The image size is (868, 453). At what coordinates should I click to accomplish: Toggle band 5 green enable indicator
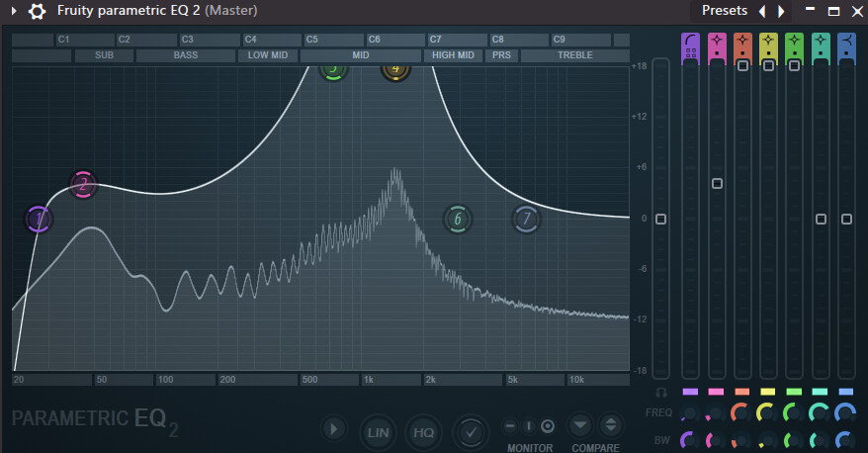pos(794,392)
